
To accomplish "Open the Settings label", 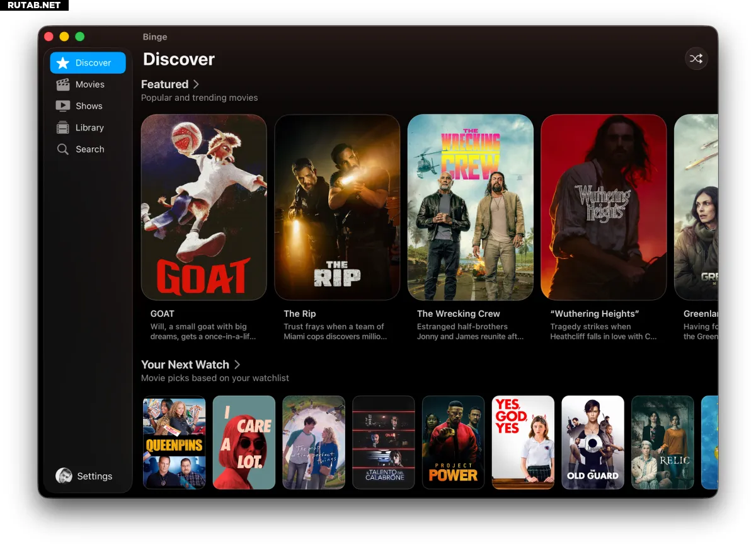I will (x=94, y=476).
